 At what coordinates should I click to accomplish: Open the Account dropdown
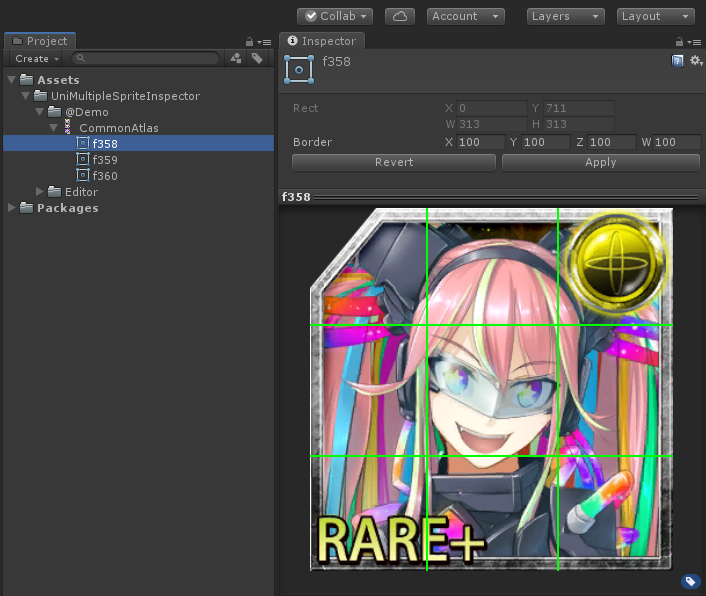click(x=466, y=17)
